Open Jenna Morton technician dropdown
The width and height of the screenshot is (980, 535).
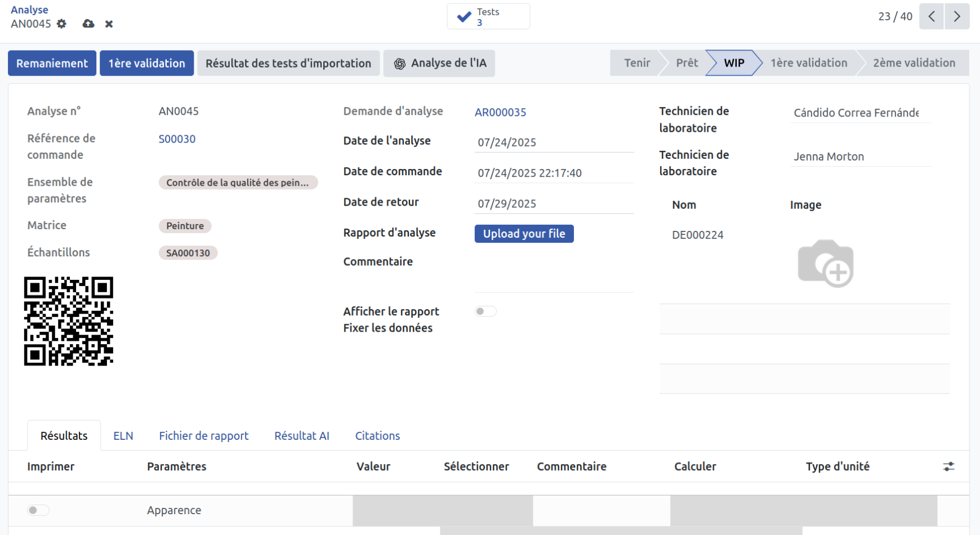(861, 157)
